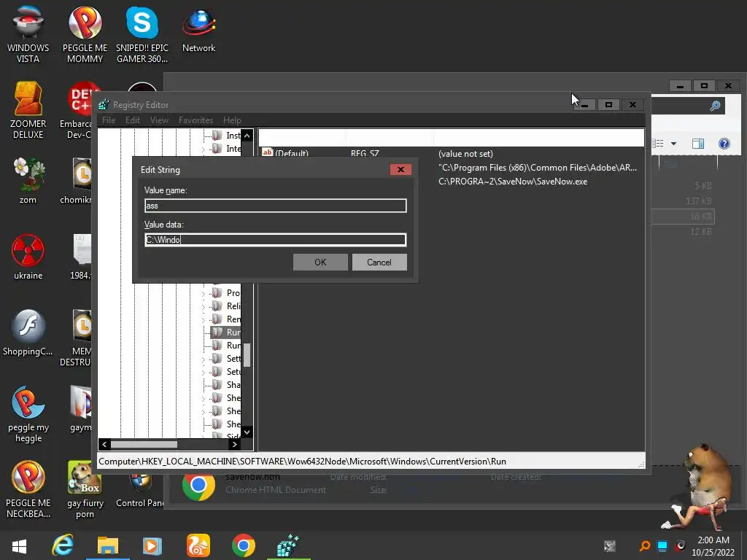Expand the Setu registry key
The image size is (747, 560).
(x=204, y=373)
